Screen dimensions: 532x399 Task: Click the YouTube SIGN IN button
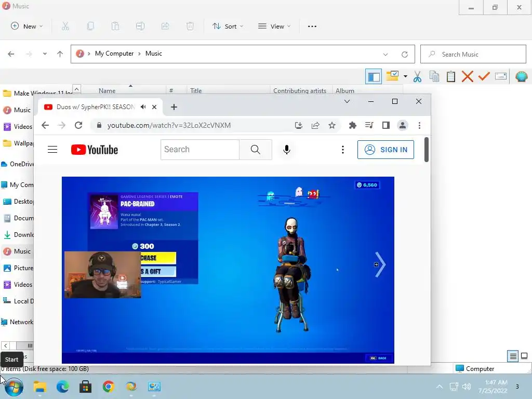coord(385,150)
